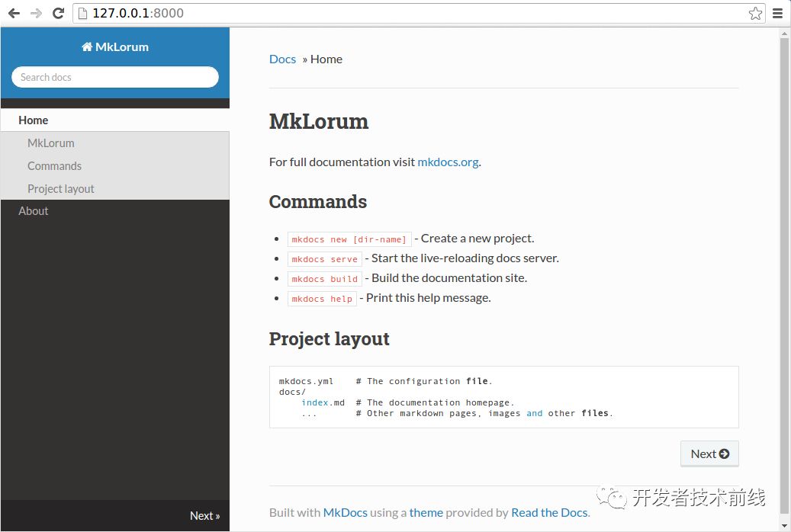Click '# The configuration file.' comment
Viewport: 791px width, 532px height.
[x=424, y=381]
